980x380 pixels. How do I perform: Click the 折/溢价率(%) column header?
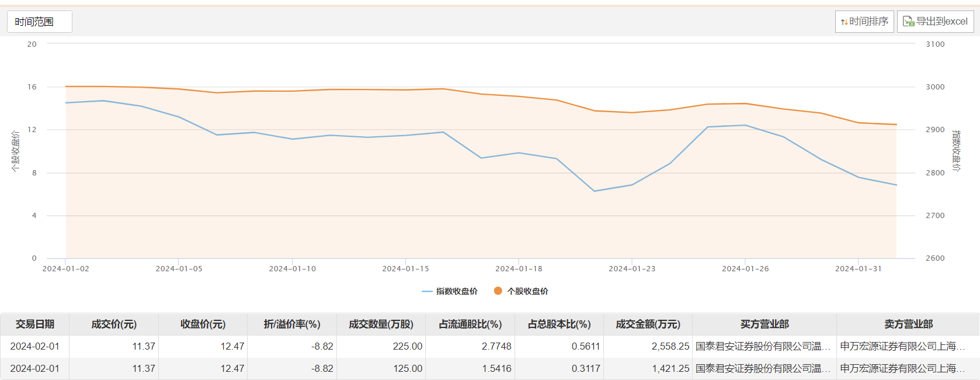(292, 324)
